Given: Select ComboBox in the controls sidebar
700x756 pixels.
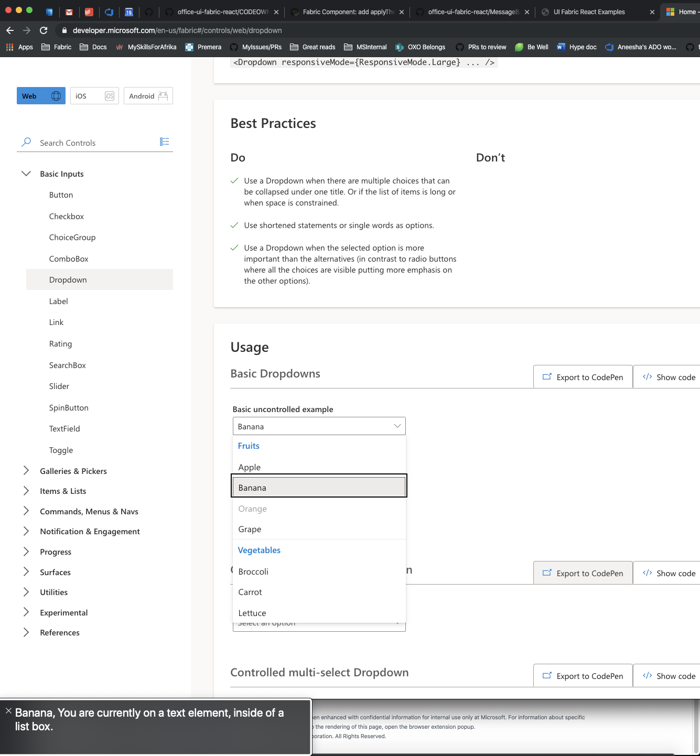Looking at the screenshot, I should coord(69,258).
